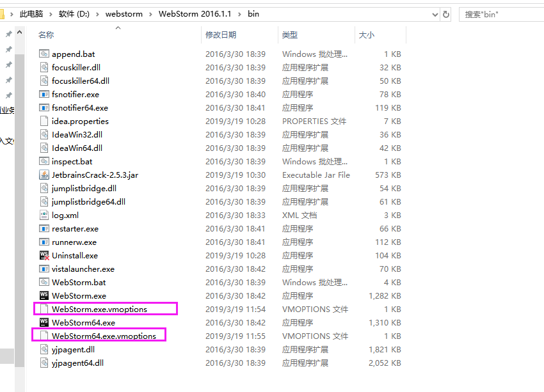Click the WebStorm64.exe.vmoptions file icon
This screenshot has height=392, width=544.
[x=44, y=336]
